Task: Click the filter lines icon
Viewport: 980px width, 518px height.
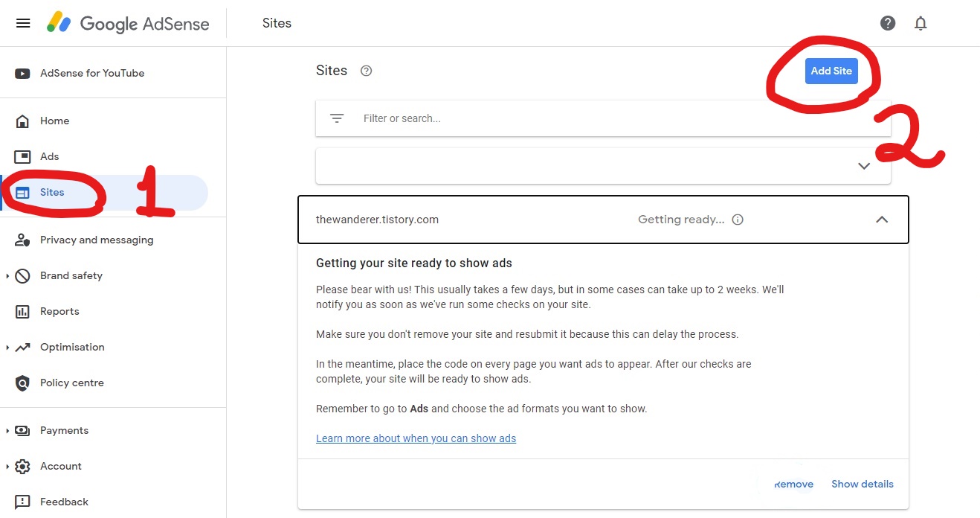Action: (x=337, y=118)
